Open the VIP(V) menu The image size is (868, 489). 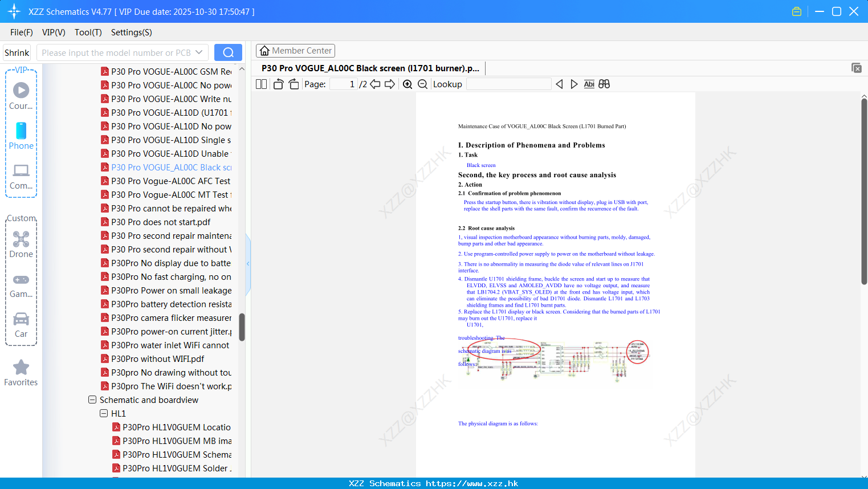pos(54,32)
